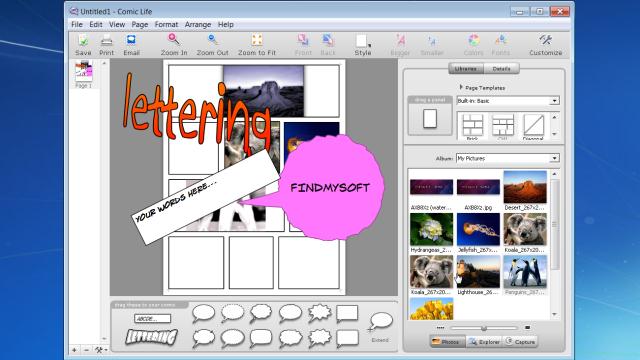
Task: Click the Customize toolbar icon
Action: (545, 40)
